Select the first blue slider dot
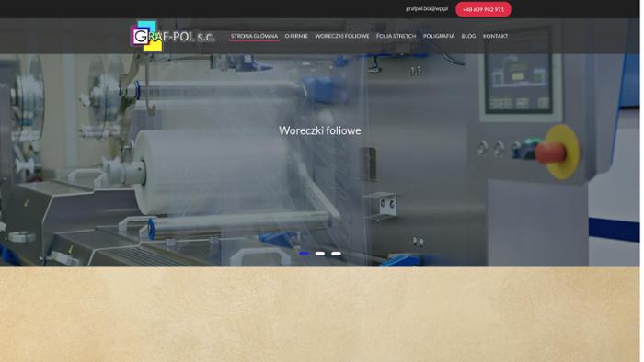 pyautogui.click(x=304, y=254)
